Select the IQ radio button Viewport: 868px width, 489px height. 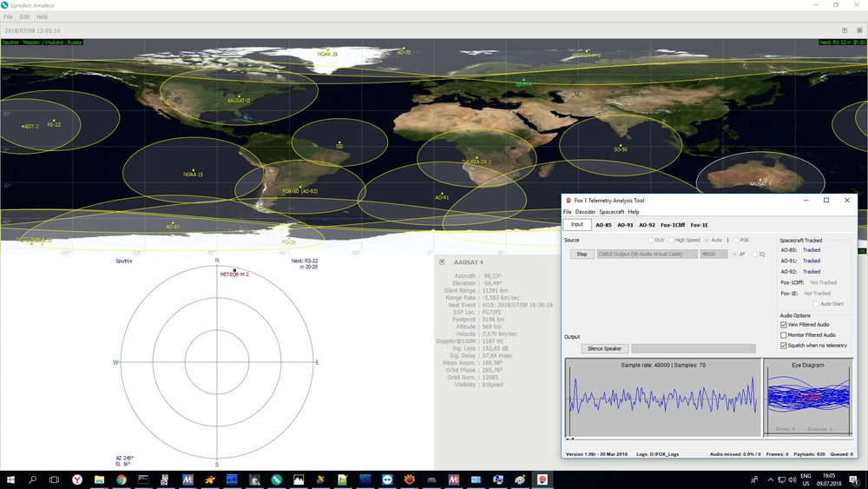coord(754,254)
